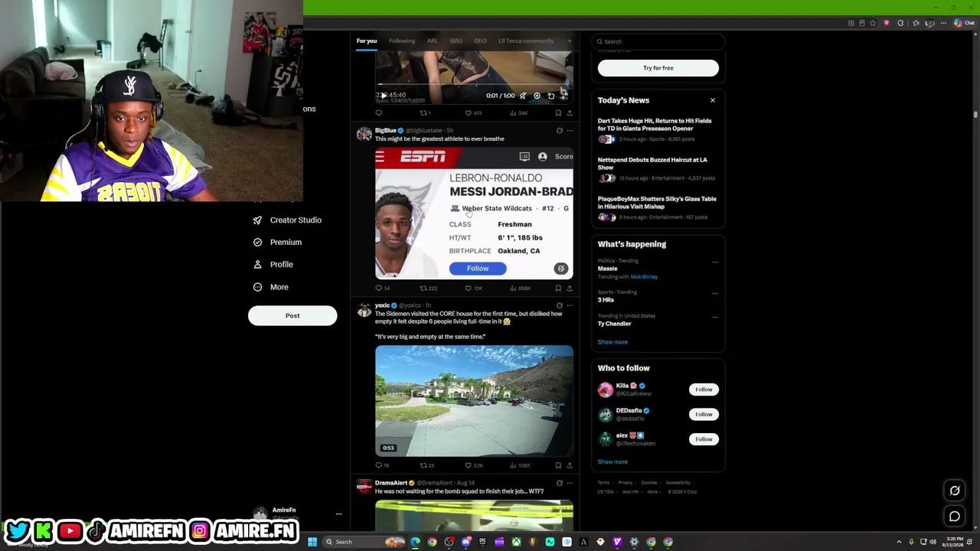Open options for Ty Chandler trend
The width and height of the screenshot is (980, 551).
(x=715, y=317)
